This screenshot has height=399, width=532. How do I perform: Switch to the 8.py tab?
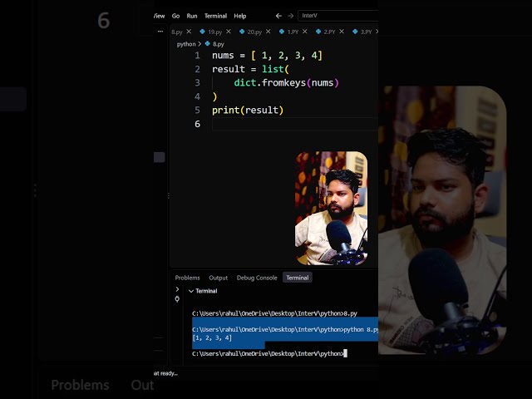[177, 32]
